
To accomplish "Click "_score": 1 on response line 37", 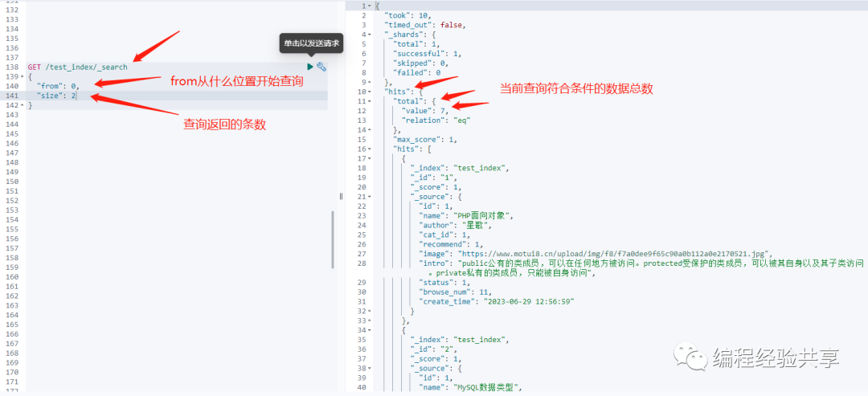I will point(435,359).
